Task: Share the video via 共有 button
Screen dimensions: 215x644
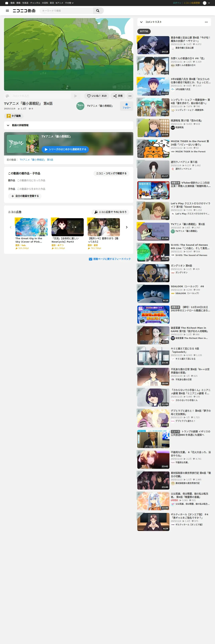Action: pos(118,96)
